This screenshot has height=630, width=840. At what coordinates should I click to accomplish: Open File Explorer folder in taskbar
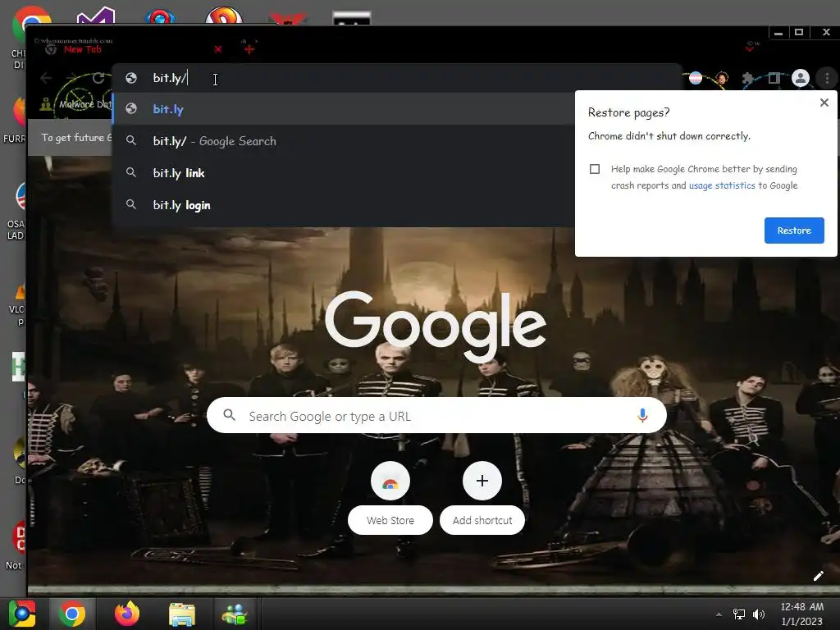[x=182, y=614]
